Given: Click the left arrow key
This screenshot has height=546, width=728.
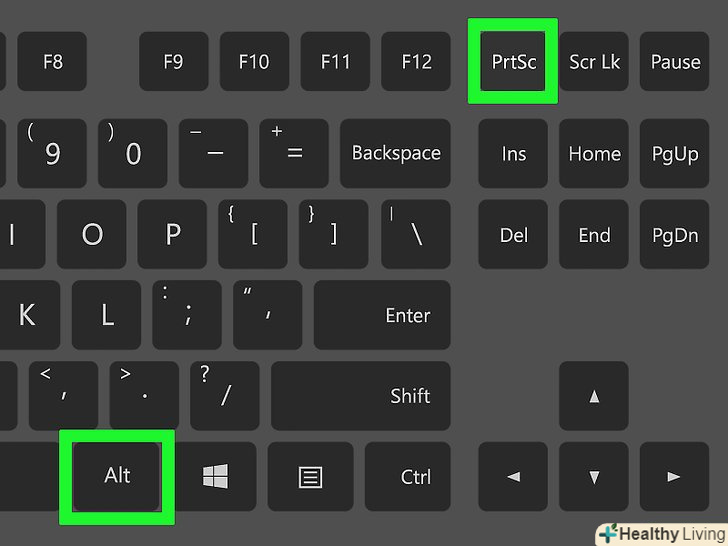Looking at the screenshot, I should click(513, 476).
